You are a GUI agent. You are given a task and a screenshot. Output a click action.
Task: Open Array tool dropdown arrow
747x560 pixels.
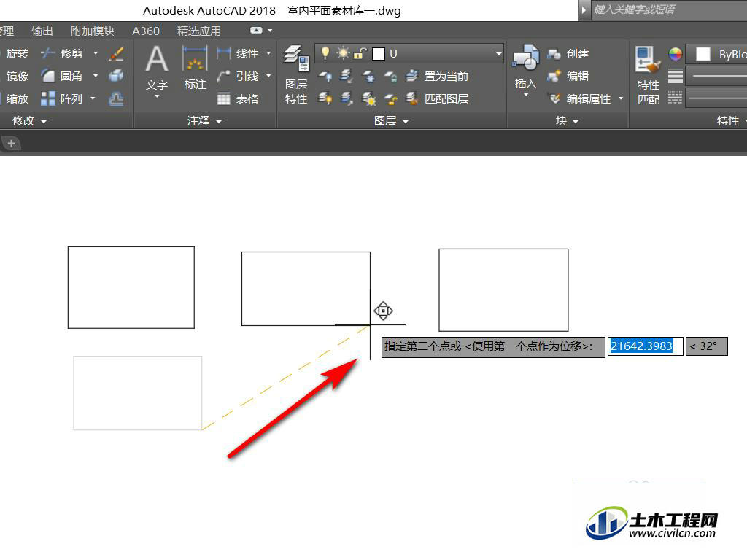93,98
